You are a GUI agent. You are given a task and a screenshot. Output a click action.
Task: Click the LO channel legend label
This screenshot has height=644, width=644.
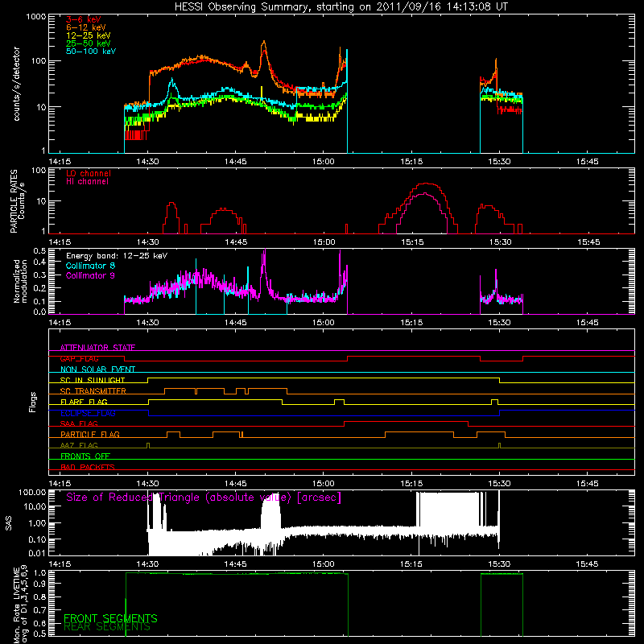tap(89, 173)
